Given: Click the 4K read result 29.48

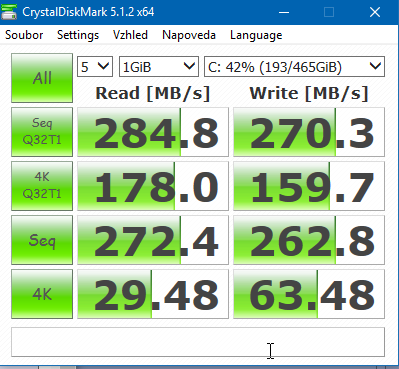Looking at the screenshot, I should pos(153,294).
